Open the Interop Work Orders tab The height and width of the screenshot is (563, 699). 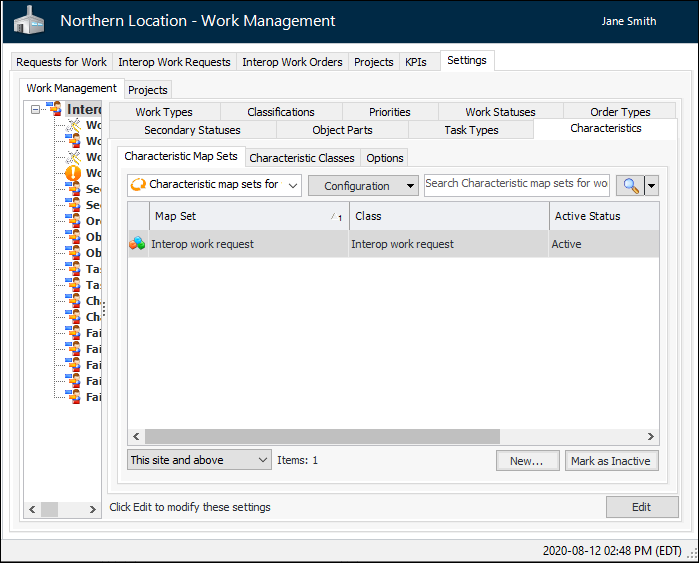click(x=292, y=62)
